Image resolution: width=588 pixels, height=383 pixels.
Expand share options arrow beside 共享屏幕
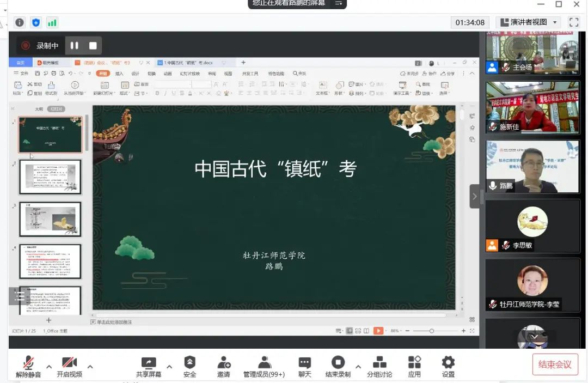169,366
